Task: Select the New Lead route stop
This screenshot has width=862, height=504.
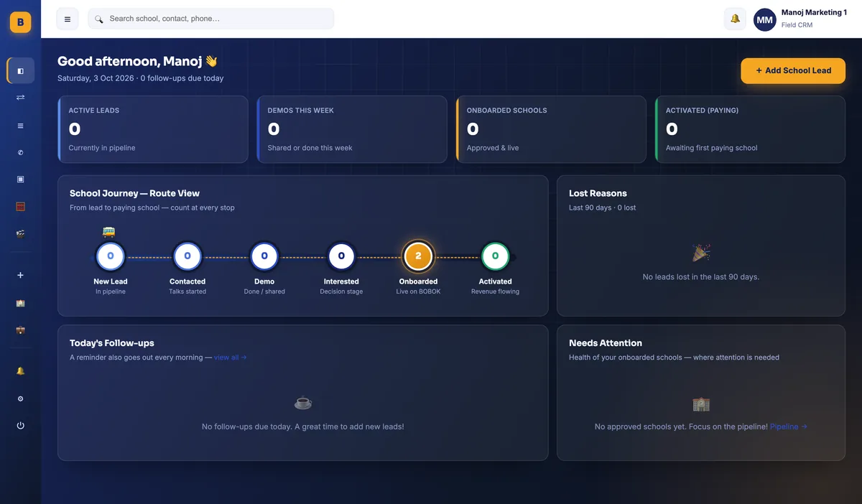Action: point(111,256)
